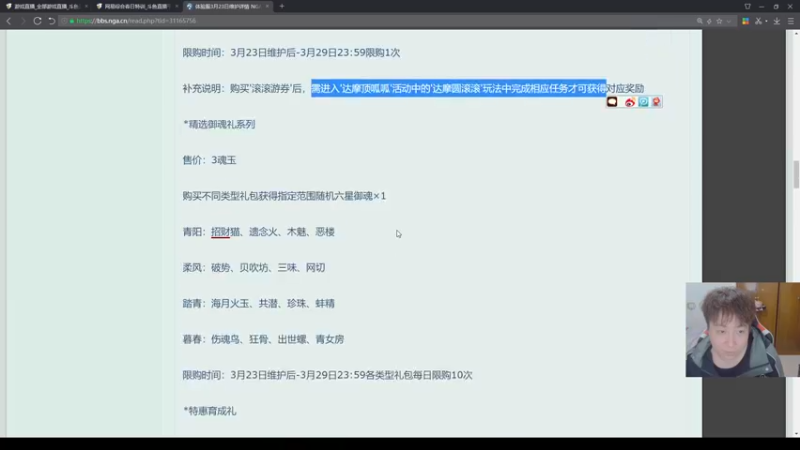Click the '*特惠育成礼' heading
The height and width of the screenshot is (450, 800).
pos(210,411)
